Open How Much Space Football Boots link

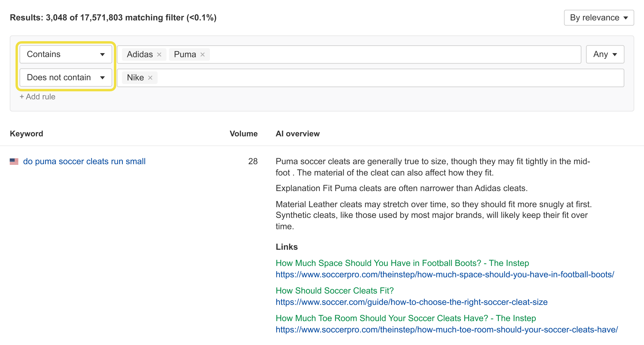[402, 263]
